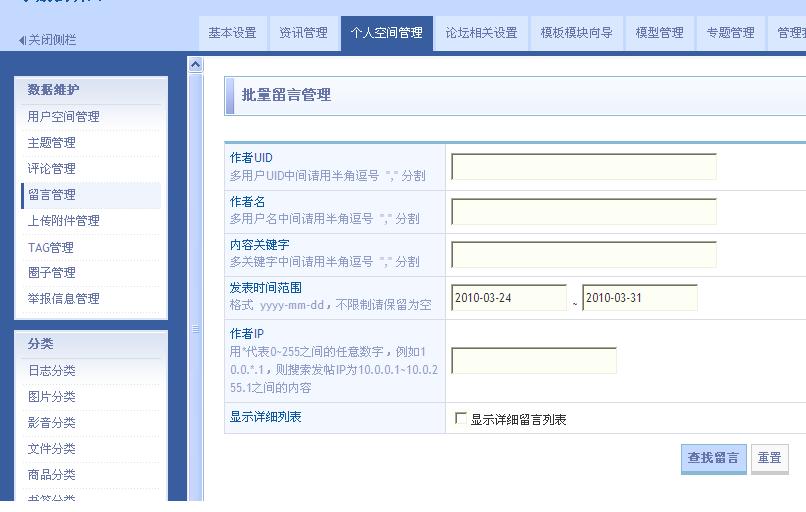This screenshot has height=512, width=806.
Task: Switch to the 模型管理 tab
Action: tap(660, 33)
